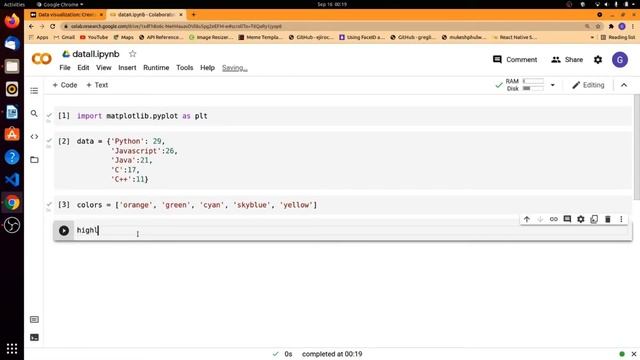Image resolution: width=640 pixels, height=360 pixels.
Task: Mirror cell in tab icon
Action: [594, 219]
